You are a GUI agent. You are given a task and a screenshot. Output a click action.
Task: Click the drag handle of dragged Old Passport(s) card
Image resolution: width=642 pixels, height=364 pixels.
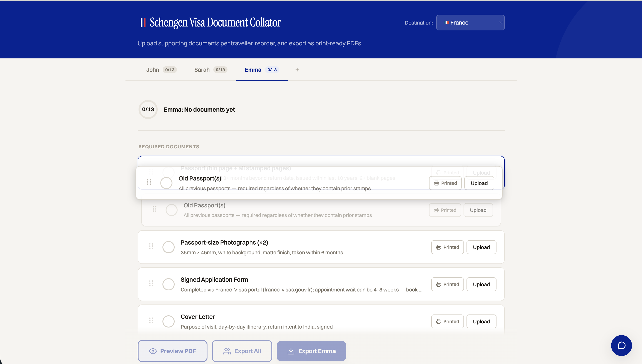(149, 182)
